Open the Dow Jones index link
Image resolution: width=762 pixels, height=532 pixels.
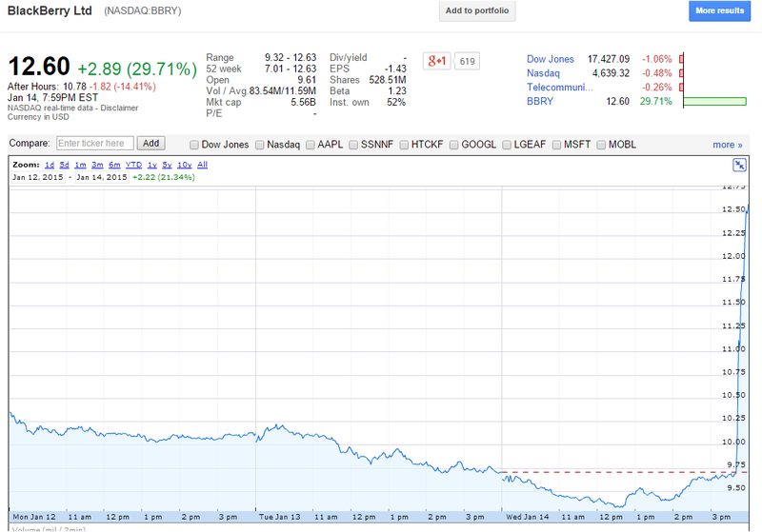(551, 59)
